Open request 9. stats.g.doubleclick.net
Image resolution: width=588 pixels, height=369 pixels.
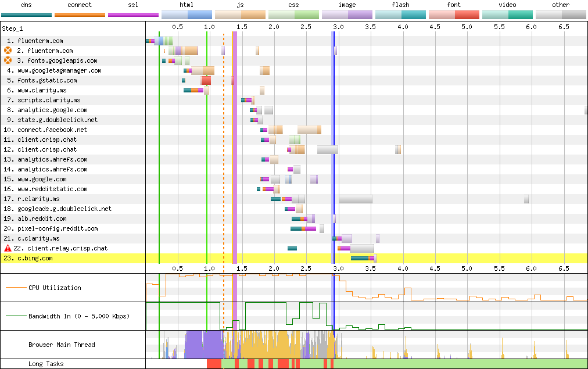52,120
